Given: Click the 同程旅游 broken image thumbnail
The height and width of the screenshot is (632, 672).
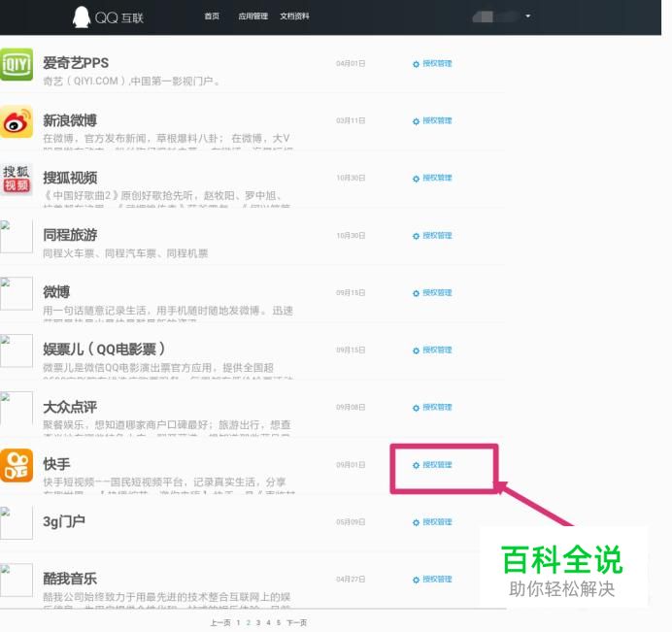Looking at the screenshot, I should 17,236.
